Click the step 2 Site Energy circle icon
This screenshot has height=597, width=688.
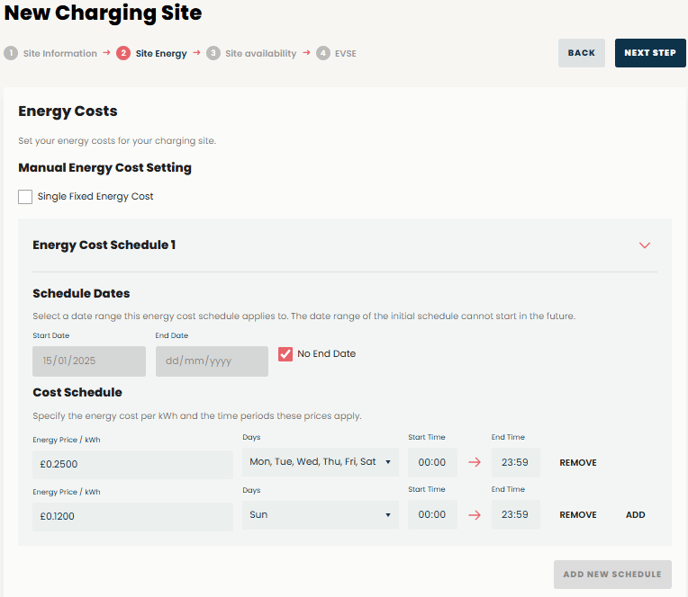pos(123,53)
